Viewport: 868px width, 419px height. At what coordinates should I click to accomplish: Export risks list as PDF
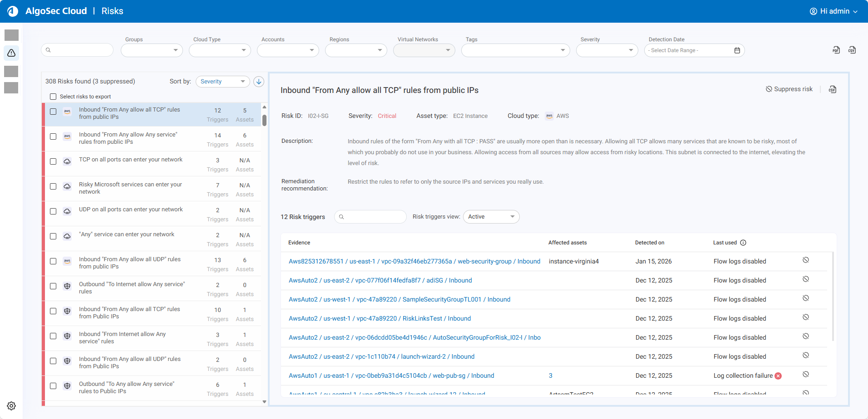click(x=836, y=50)
